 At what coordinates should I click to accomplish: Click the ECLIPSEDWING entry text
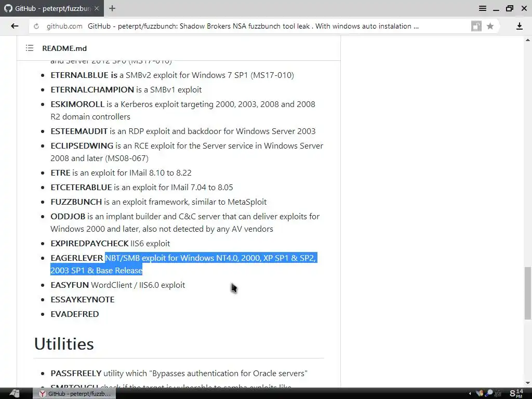click(x=187, y=152)
